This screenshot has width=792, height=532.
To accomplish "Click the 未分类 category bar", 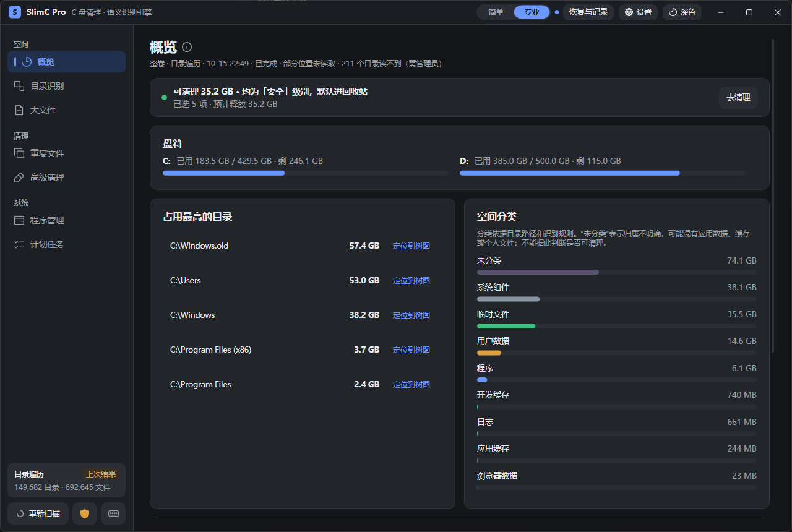I will 616,272.
